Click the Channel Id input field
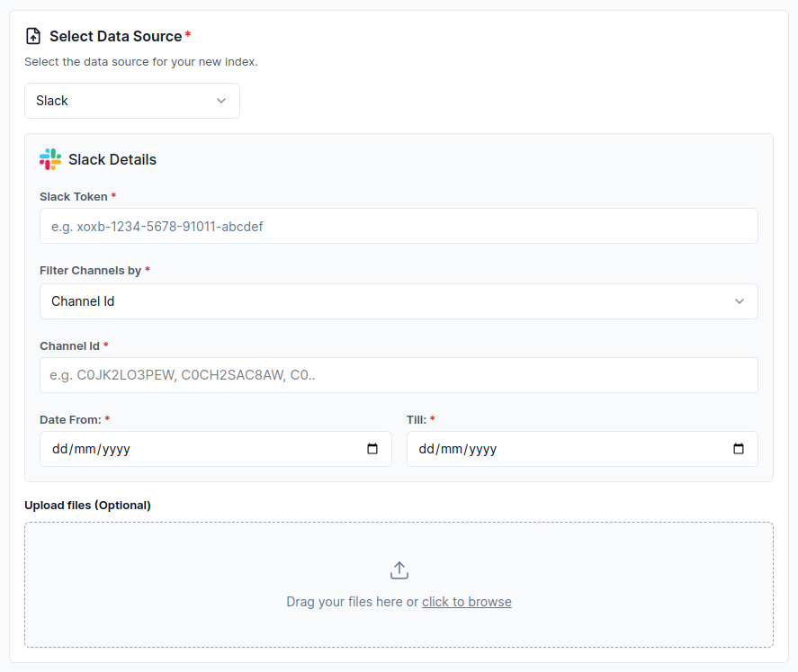The height and width of the screenshot is (672, 798). pos(399,375)
